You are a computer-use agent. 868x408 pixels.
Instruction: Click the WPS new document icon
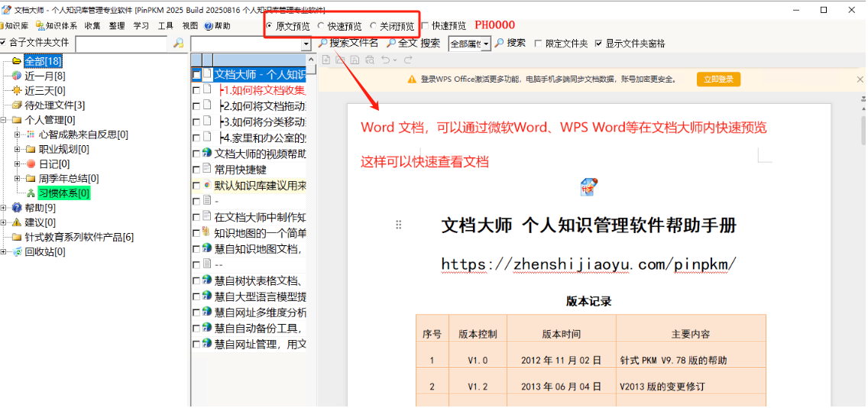pos(326,60)
